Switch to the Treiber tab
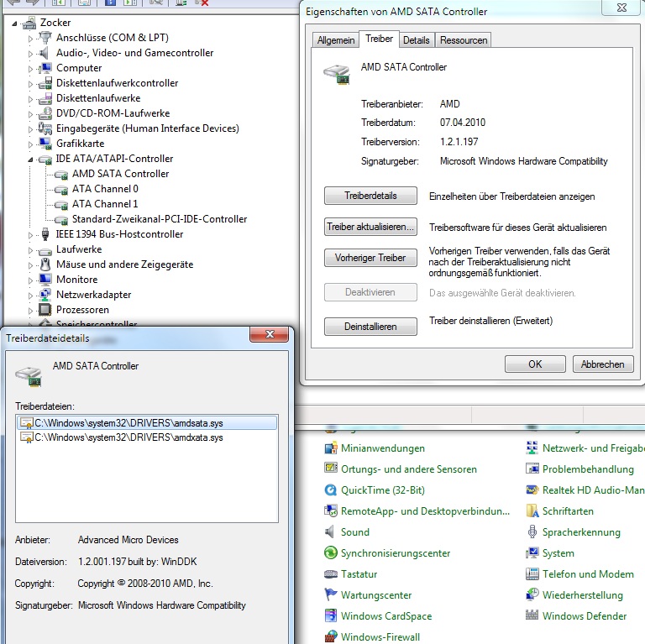 click(x=379, y=39)
